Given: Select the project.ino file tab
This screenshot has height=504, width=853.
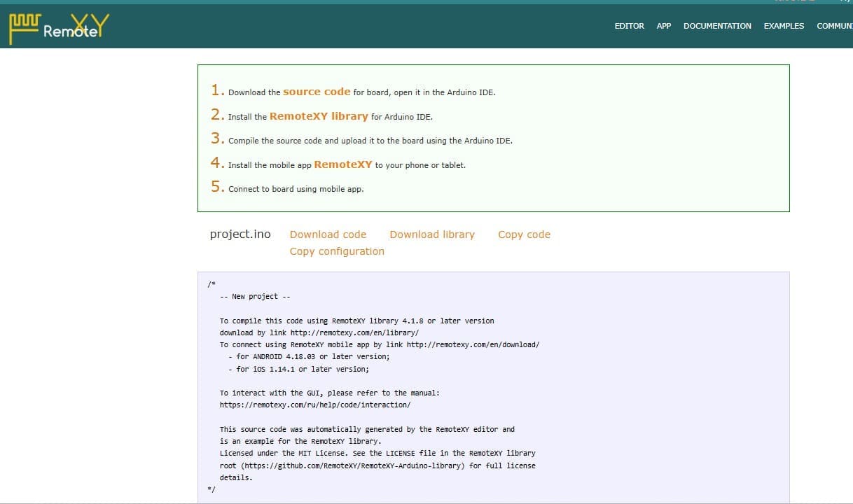Looking at the screenshot, I should (240, 234).
